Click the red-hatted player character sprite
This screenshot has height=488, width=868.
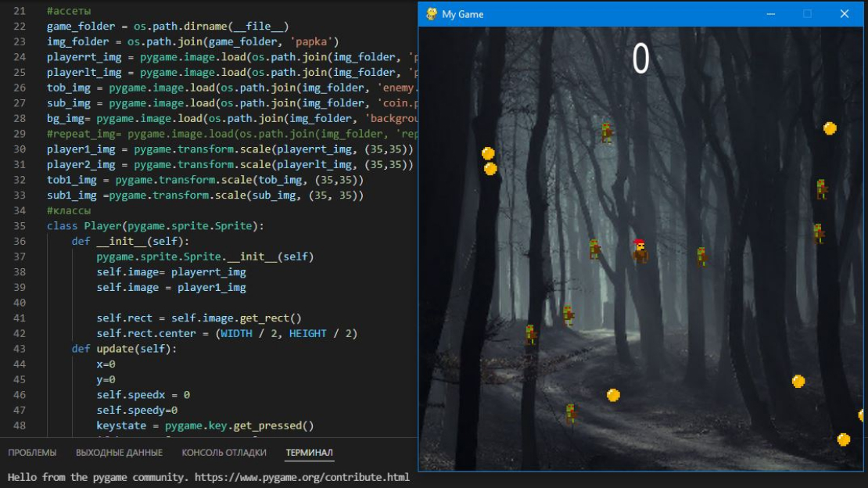tap(640, 251)
